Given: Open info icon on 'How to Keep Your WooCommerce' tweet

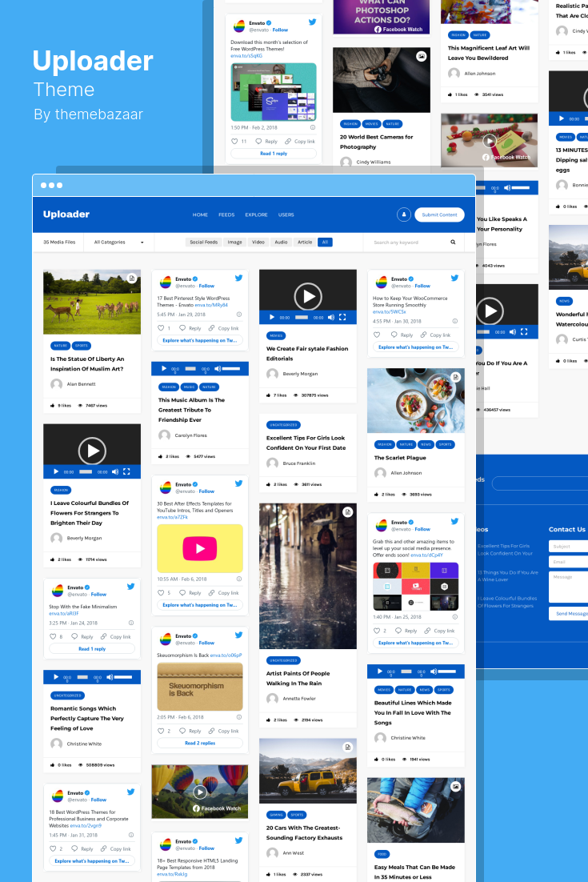Looking at the screenshot, I should (454, 321).
